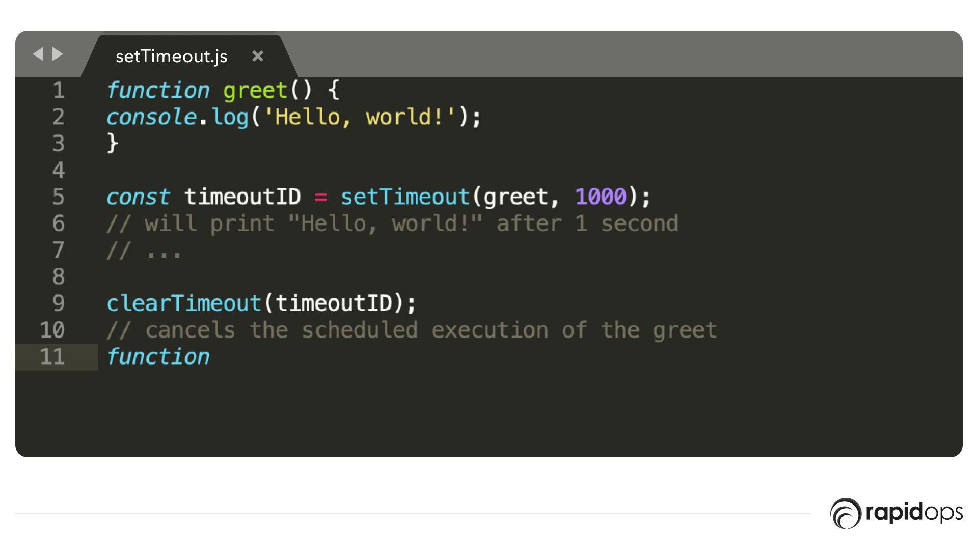Click the comment 'cancels the scheduled execution'
The image size is (978, 560).
[412, 330]
